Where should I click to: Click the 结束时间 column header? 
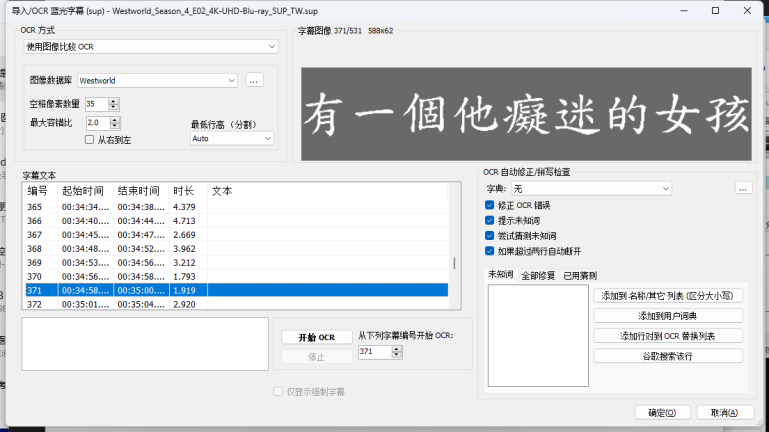[x=141, y=191]
